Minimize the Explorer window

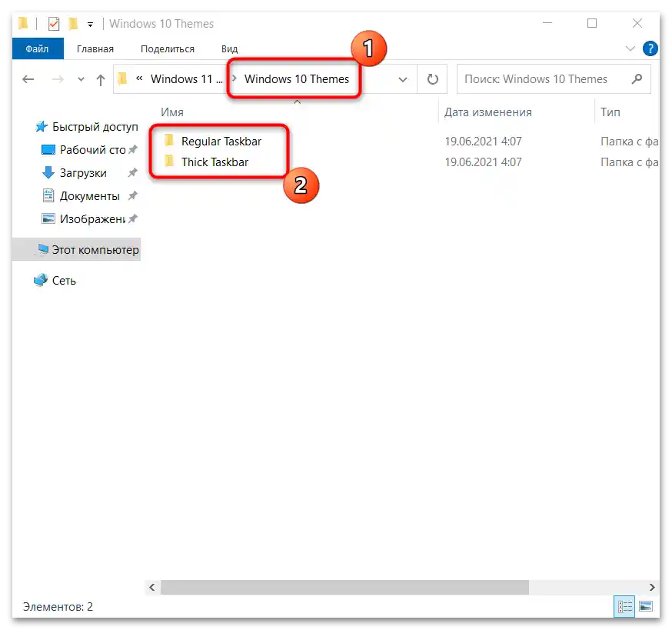click(x=547, y=23)
